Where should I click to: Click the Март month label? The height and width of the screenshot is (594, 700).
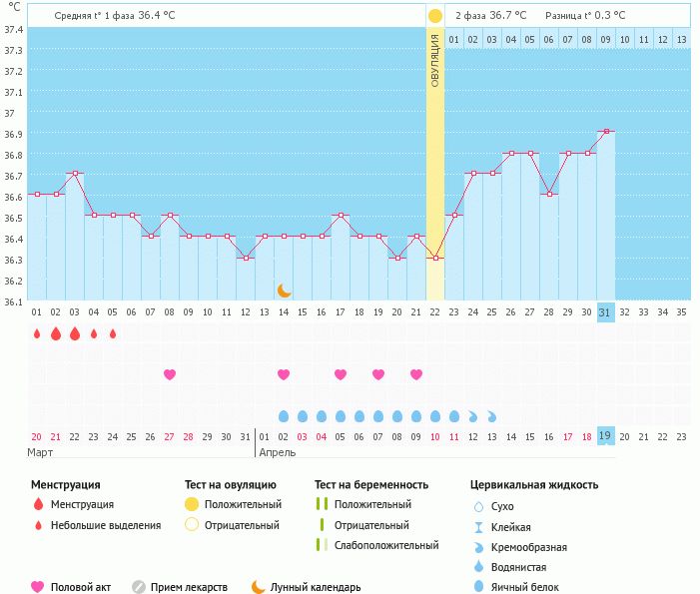coord(41,452)
